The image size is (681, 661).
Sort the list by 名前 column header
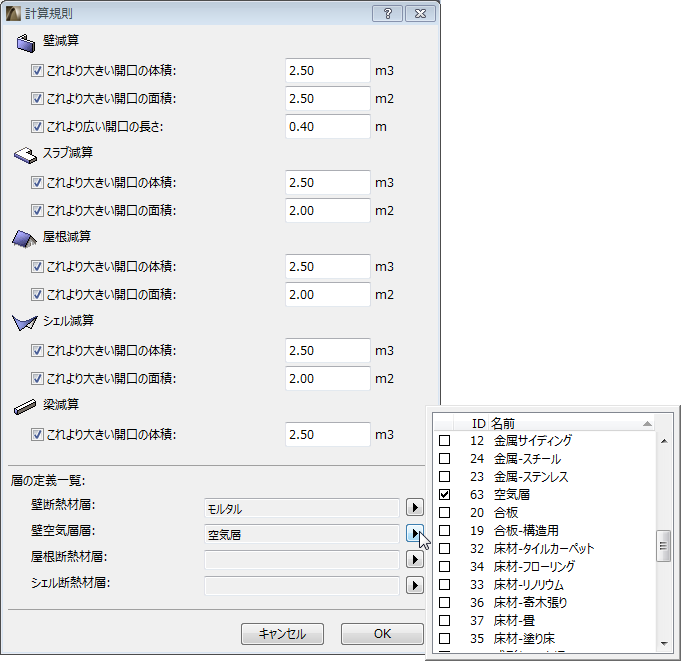pyautogui.click(x=571, y=423)
